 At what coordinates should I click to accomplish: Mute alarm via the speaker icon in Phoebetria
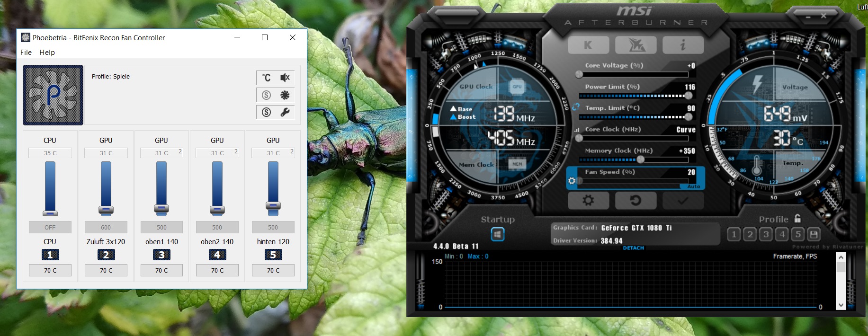(285, 78)
